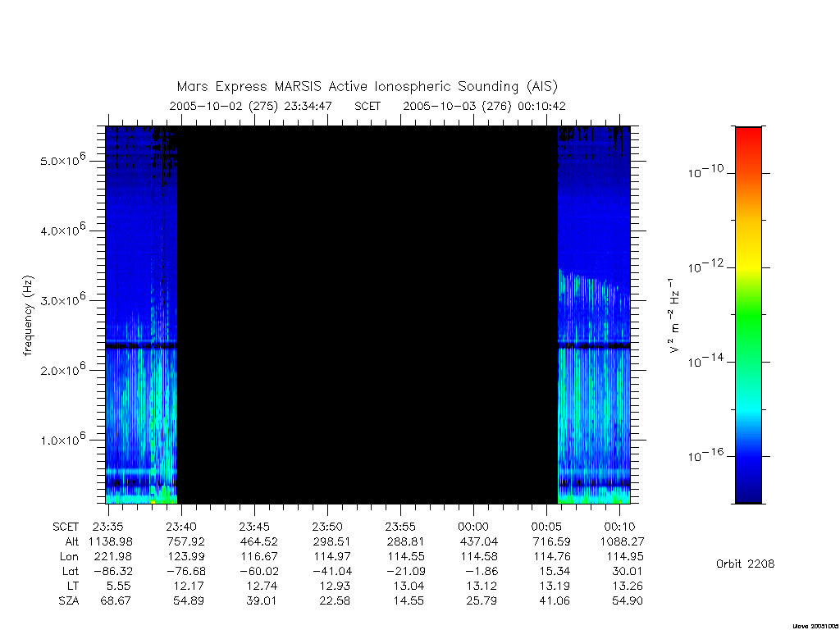
Task: Click 'SCET' between the start and end timestamps
Action: click(x=367, y=106)
